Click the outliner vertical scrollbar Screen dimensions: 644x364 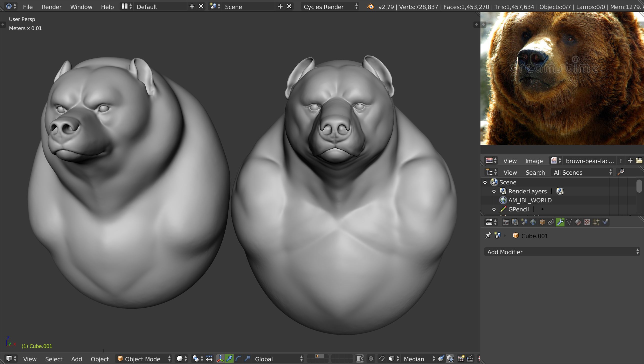639,186
